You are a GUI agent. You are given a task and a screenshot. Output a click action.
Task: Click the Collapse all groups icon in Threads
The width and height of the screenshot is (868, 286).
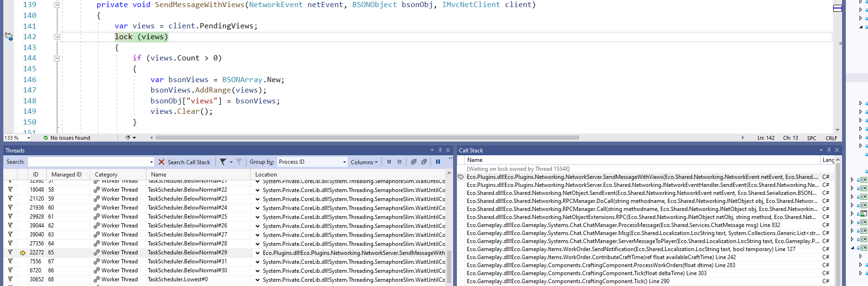[399, 161]
